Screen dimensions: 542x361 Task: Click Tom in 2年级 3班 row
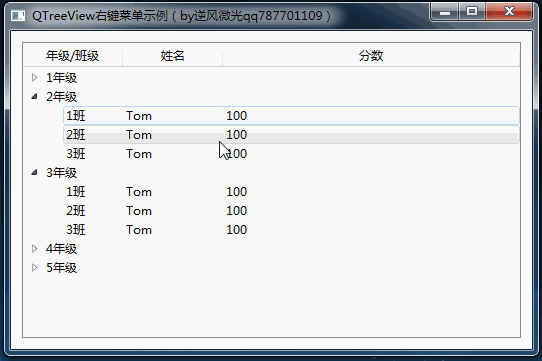coord(139,154)
